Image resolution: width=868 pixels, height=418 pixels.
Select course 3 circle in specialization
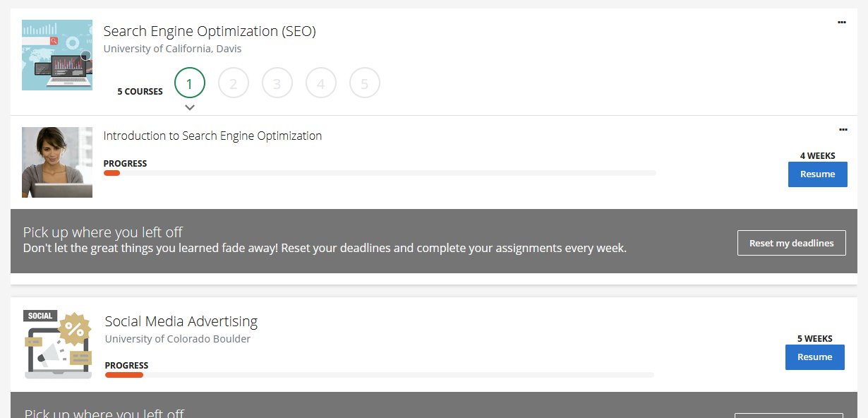point(277,83)
